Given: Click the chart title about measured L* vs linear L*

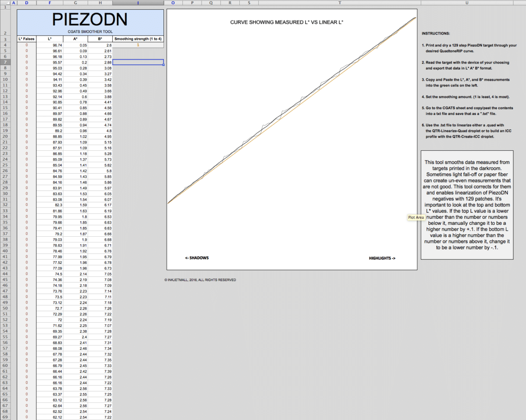Looking at the screenshot, I should (287, 22).
